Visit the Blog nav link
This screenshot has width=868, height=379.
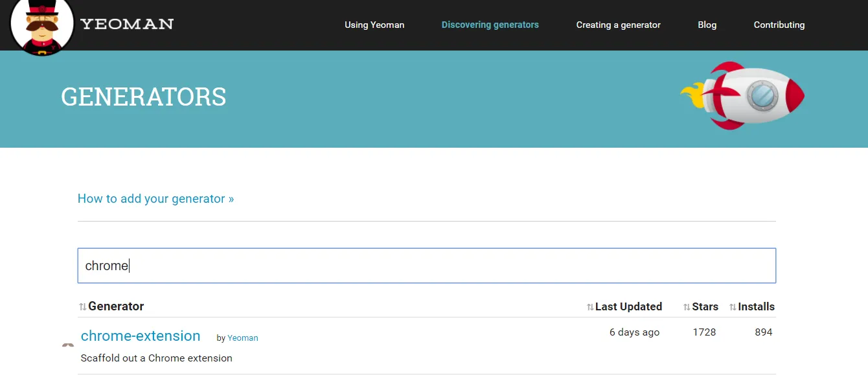(x=707, y=25)
